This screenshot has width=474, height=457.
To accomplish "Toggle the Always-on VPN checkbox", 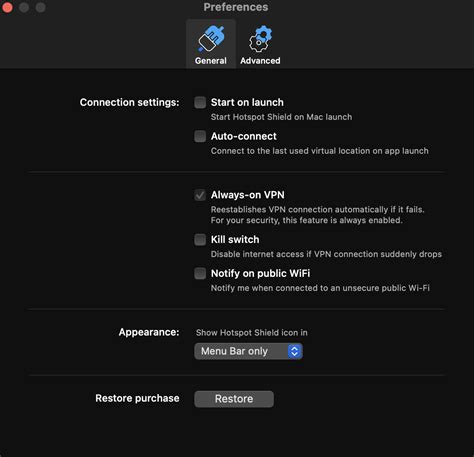I will point(200,195).
